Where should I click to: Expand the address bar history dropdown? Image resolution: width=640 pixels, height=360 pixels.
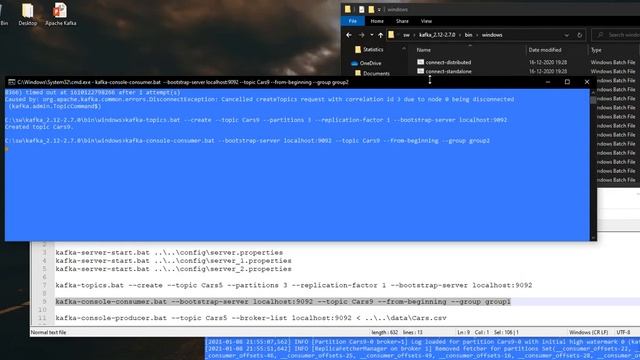[567, 35]
